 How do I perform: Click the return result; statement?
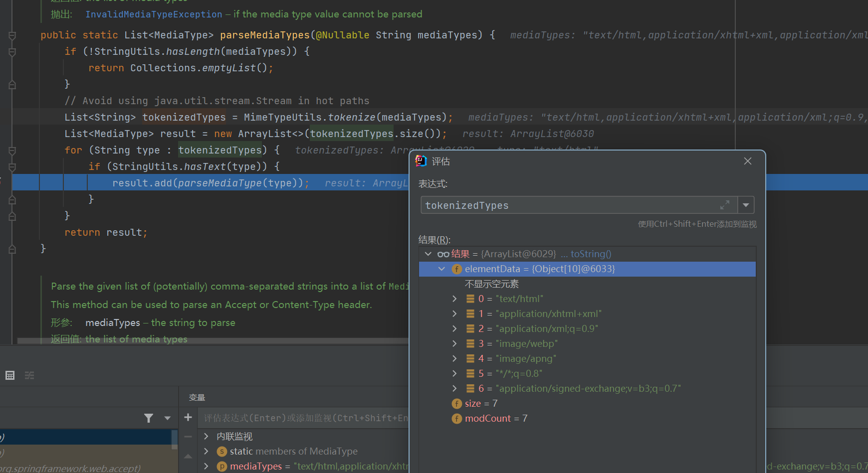tap(106, 232)
